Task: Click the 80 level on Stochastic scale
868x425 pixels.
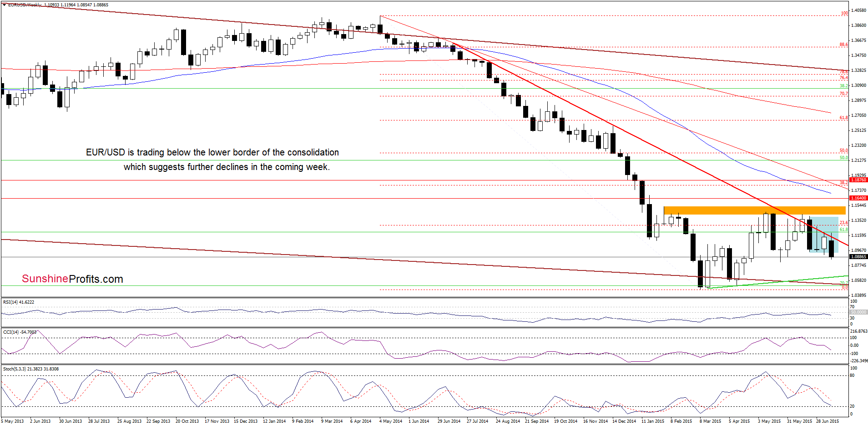Action: coord(852,375)
